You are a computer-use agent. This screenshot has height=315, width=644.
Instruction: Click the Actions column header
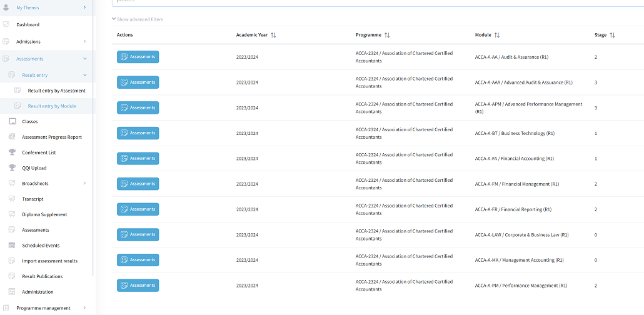pos(125,35)
